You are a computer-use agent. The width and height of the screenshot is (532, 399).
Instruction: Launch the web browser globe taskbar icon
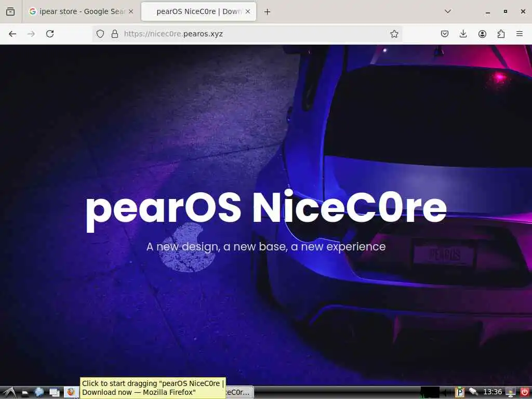(x=39, y=393)
